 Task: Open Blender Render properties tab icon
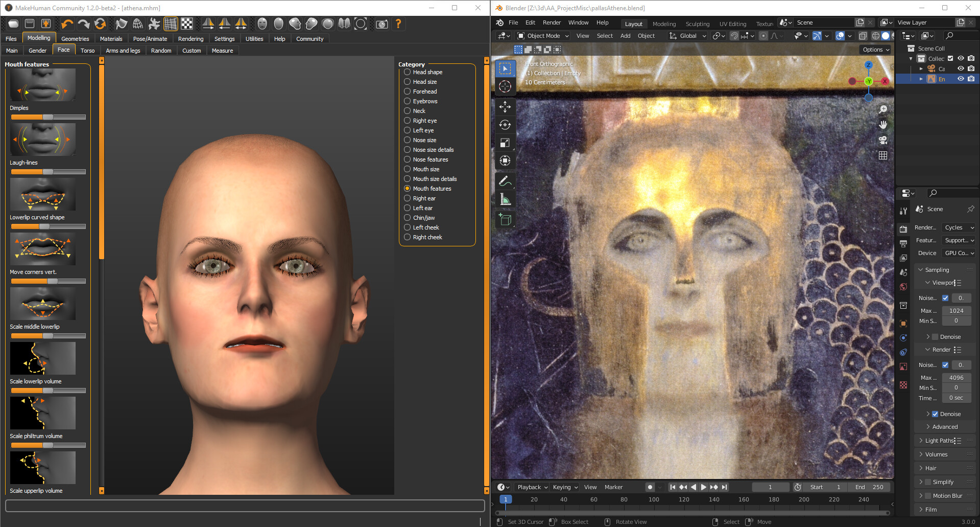(903, 229)
